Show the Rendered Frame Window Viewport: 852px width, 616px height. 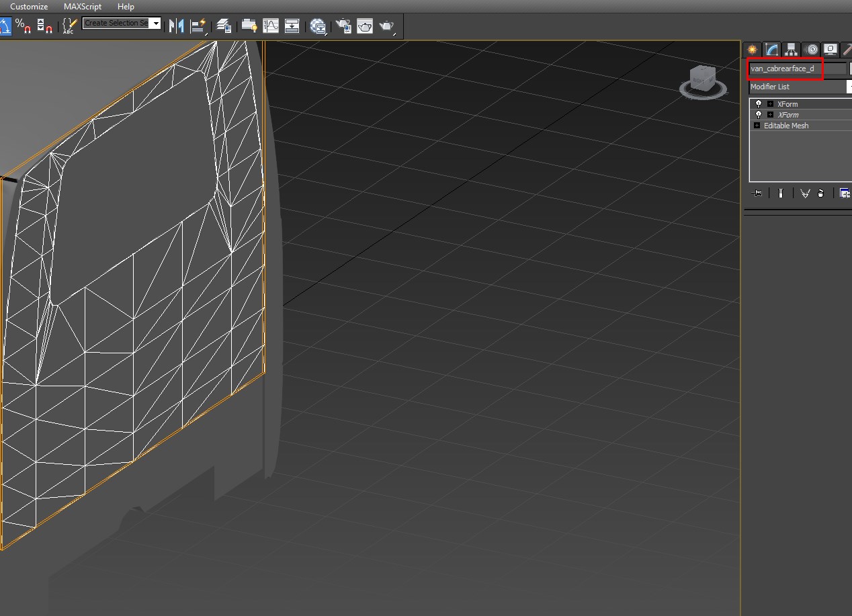(365, 26)
